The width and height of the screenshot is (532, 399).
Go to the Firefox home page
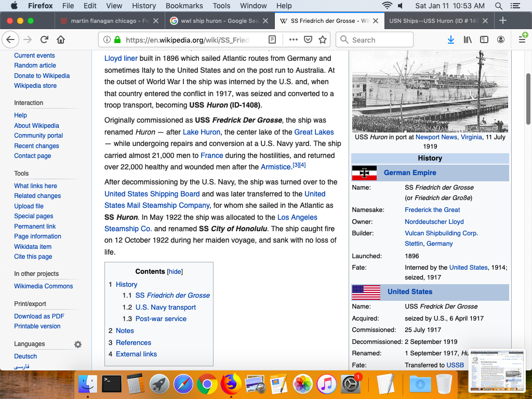61,39
